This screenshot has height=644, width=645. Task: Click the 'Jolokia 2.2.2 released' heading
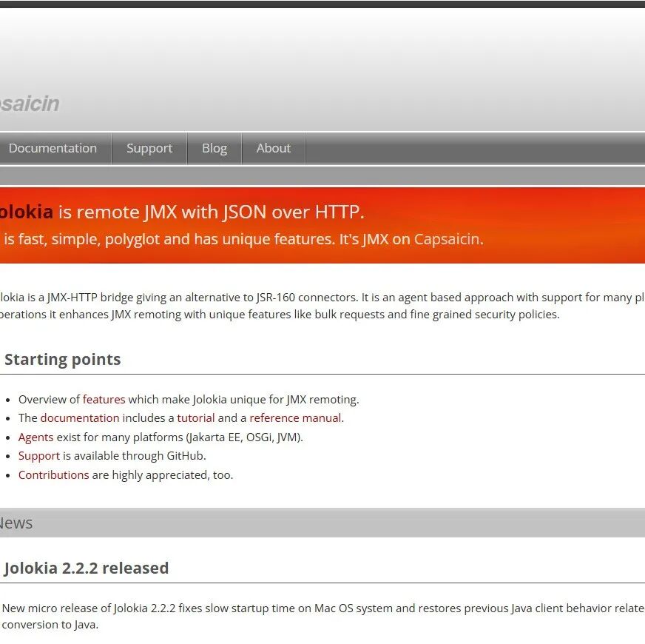pos(87,568)
